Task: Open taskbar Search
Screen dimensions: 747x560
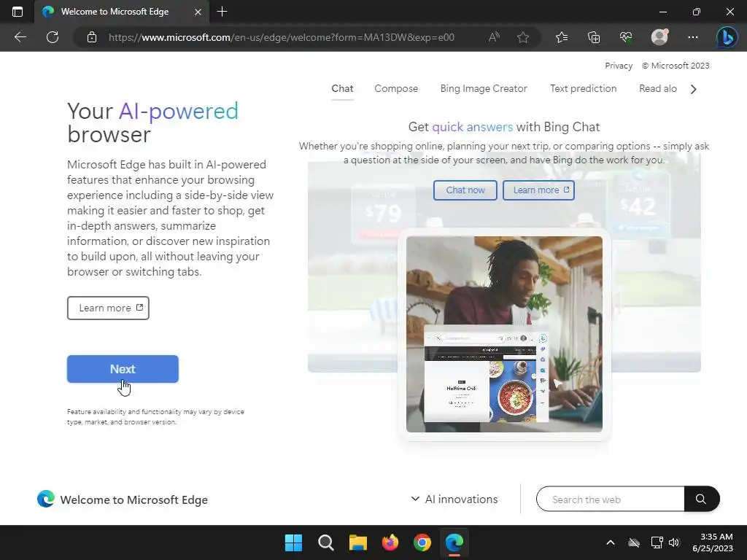Action: pos(326,542)
